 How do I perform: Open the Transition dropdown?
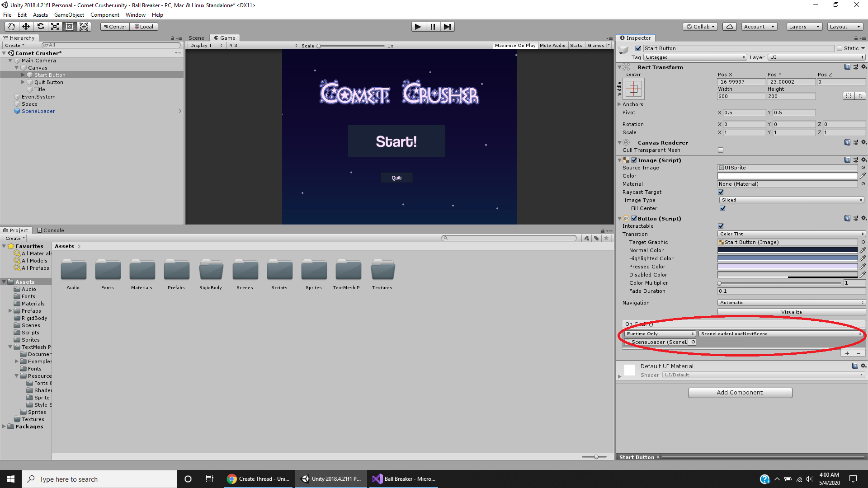pos(791,234)
